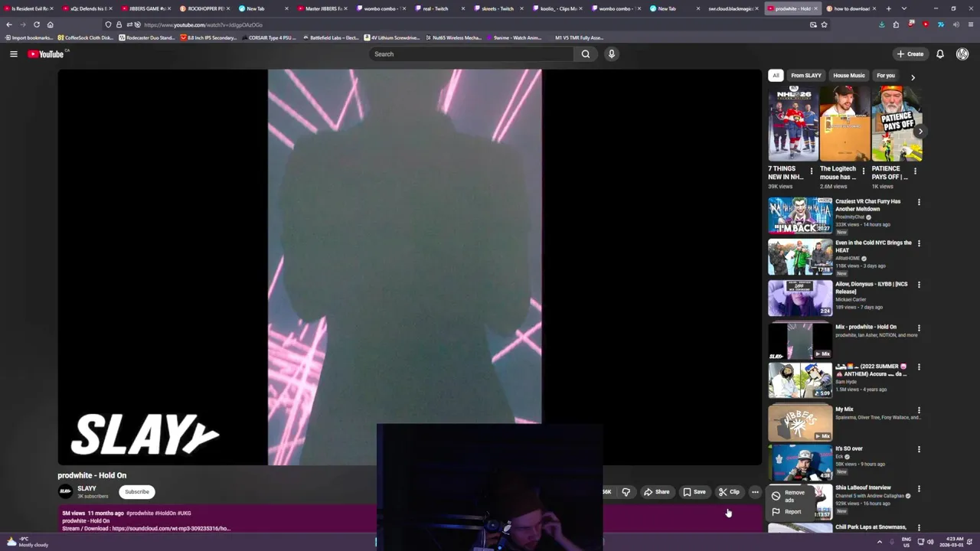Viewport: 980px width, 551px height.
Task: Open options for PATIENCE PAYS OFF short
Action: pyautogui.click(x=915, y=171)
